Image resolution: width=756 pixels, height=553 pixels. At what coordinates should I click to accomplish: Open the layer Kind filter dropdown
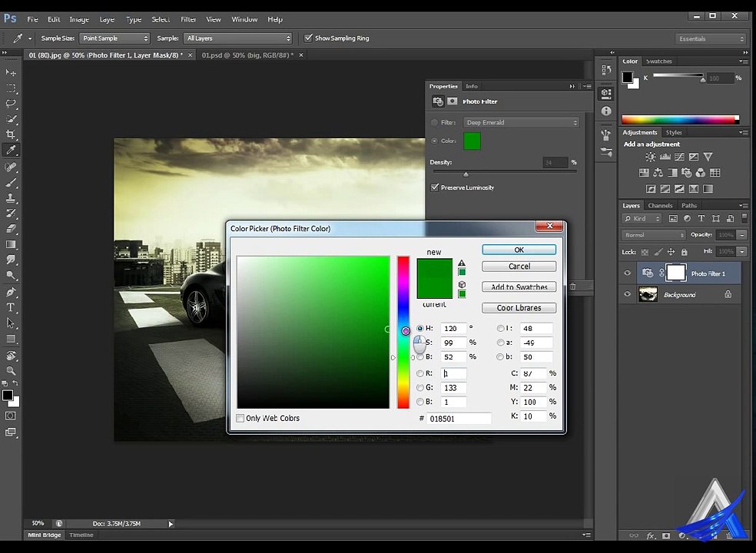click(642, 218)
